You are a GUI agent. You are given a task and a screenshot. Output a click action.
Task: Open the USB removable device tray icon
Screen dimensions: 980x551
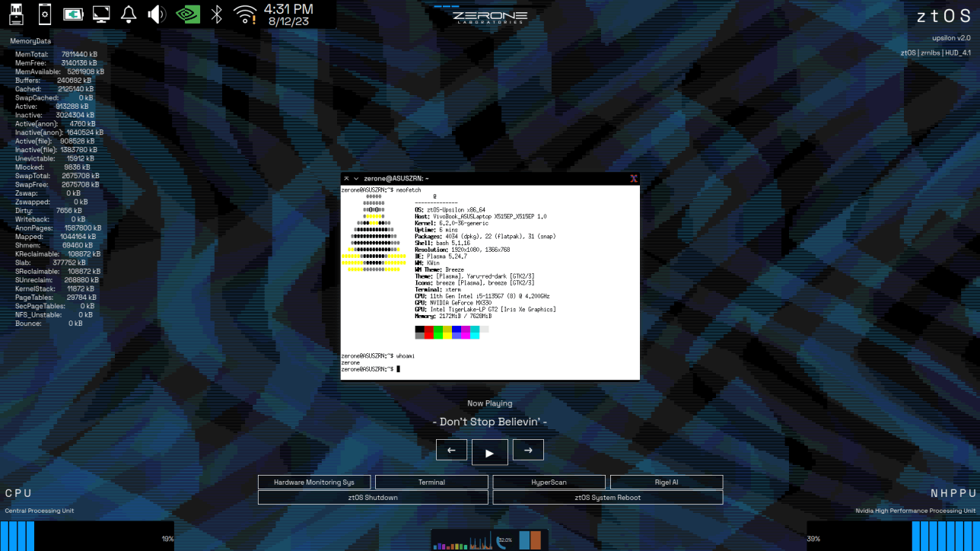[17, 14]
